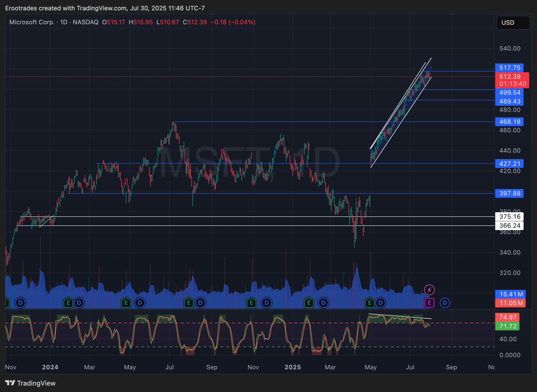Click the 2025 label on time axis
The width and height of the screenshot is (537, 392).
point(293,367)
